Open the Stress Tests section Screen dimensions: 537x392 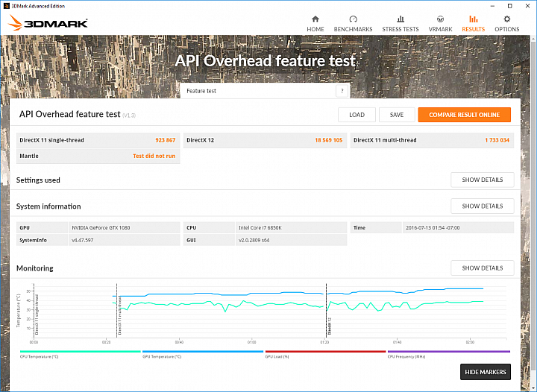[401, 24]
